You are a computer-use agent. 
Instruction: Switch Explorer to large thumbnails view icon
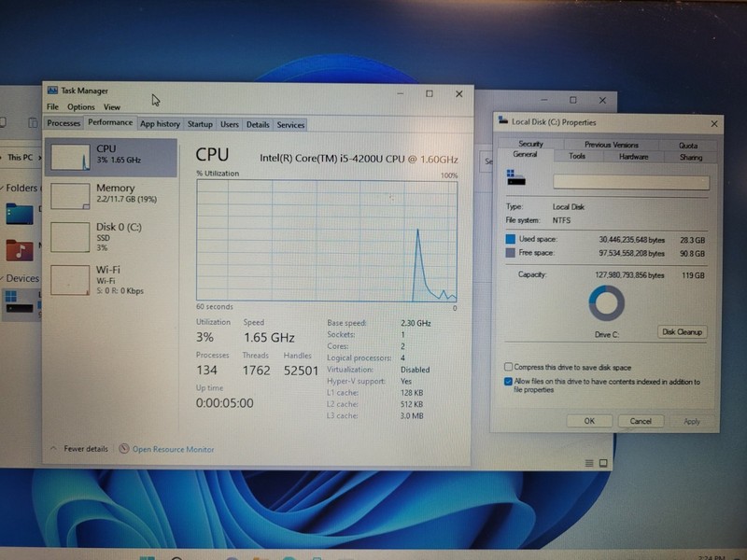pos(603,463)
